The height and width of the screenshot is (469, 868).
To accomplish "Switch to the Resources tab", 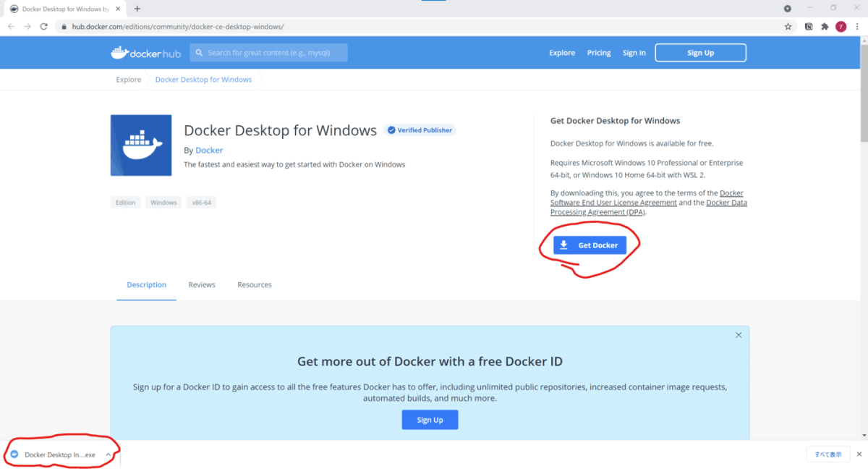I will click(x=255, y=284).
